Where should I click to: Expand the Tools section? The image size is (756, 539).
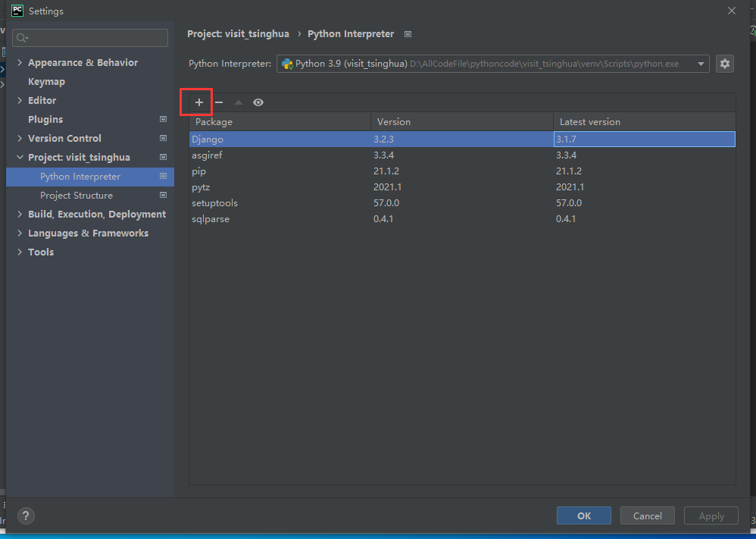(x=20, y=252)
